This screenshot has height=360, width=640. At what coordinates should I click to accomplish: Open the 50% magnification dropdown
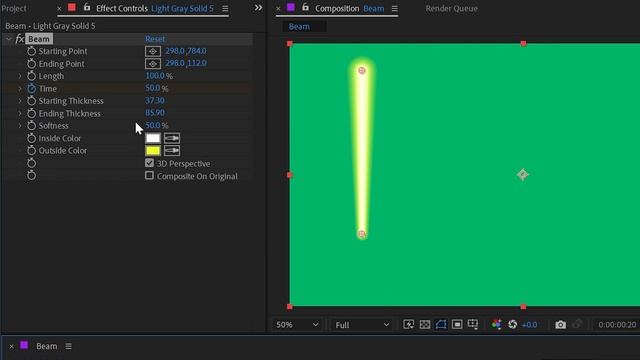[x=297, y=325]
